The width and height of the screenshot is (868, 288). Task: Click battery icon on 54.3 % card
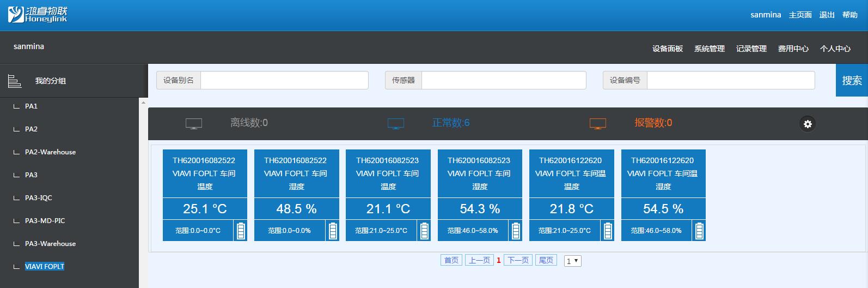516,231
